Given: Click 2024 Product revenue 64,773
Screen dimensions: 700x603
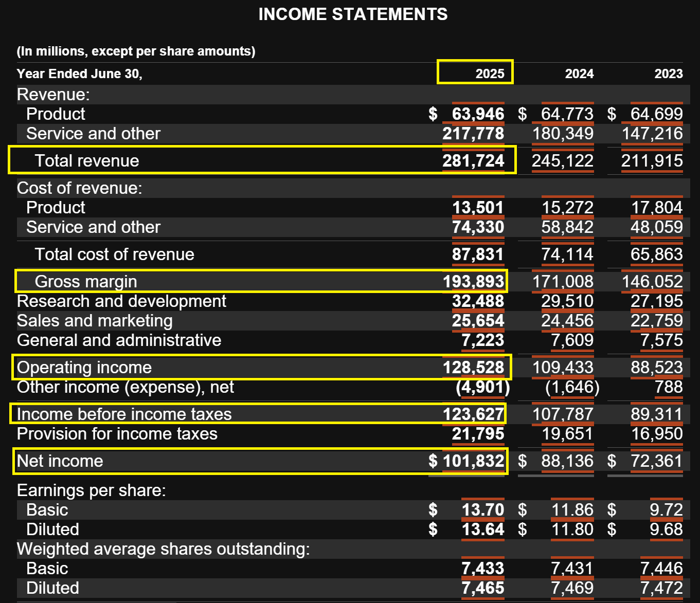Looking at the screenshot, I should click(567, 114).
